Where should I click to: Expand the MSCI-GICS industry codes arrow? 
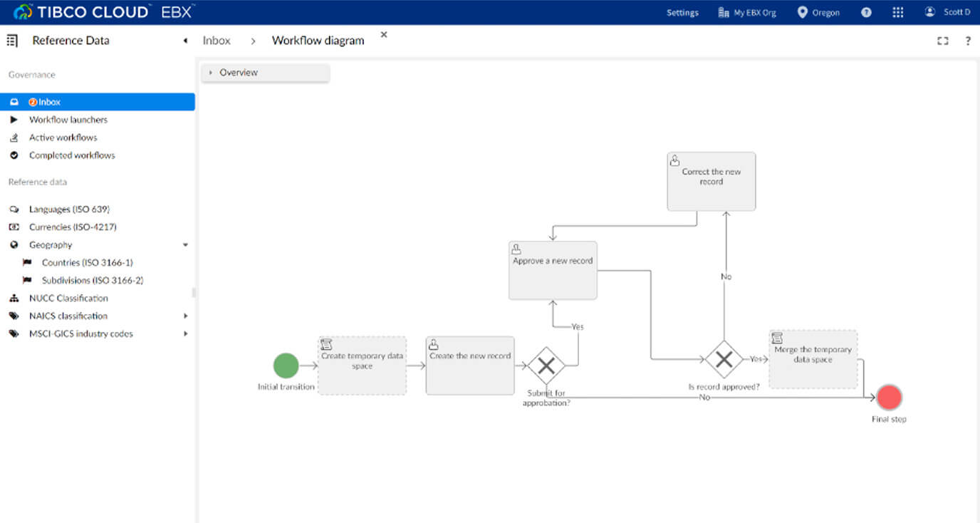tap(186, 334)
